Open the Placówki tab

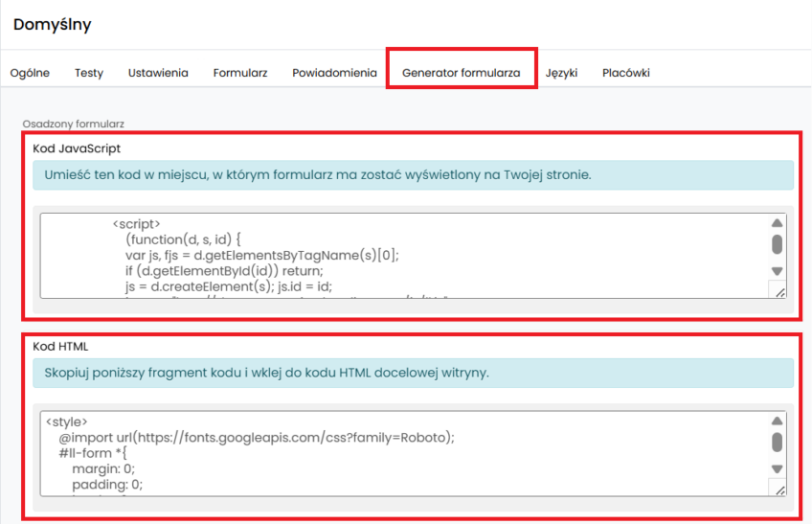[x=626, y=73]
